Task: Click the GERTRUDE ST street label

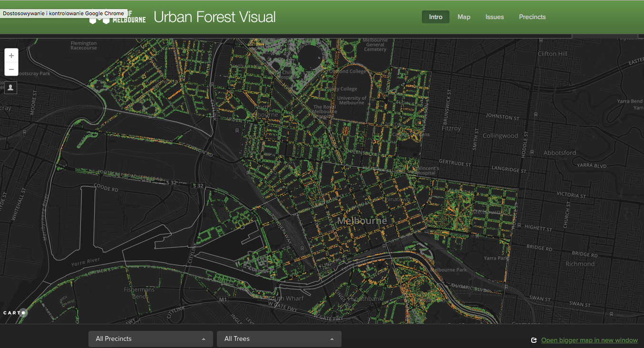Action: tap(455, 163)
